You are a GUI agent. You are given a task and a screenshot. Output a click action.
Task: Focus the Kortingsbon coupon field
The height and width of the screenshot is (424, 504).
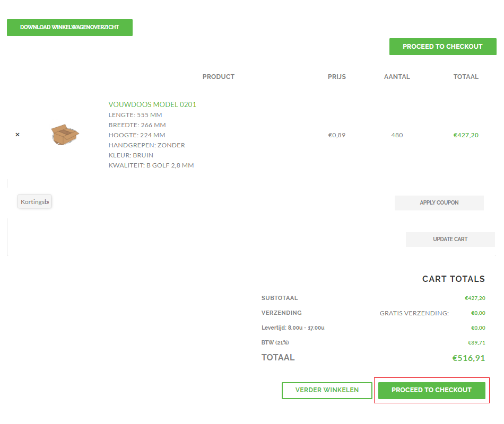click(34, 202)
